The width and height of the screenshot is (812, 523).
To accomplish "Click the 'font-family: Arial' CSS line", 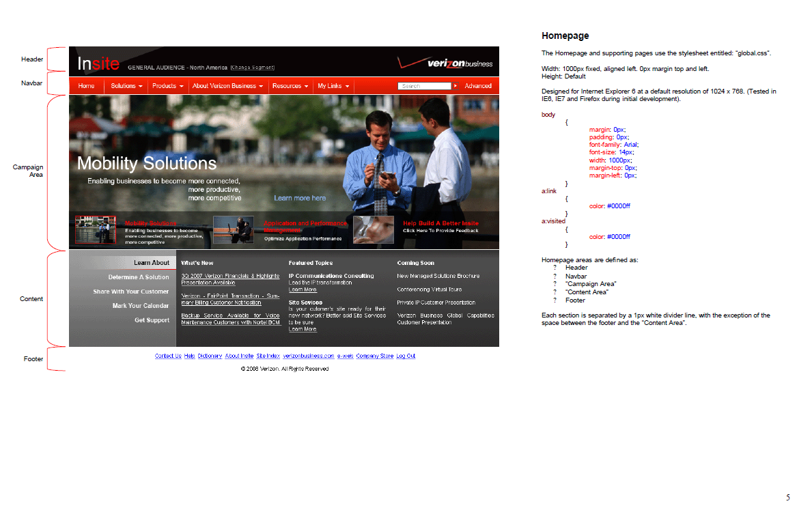I will tap(614, 145).
